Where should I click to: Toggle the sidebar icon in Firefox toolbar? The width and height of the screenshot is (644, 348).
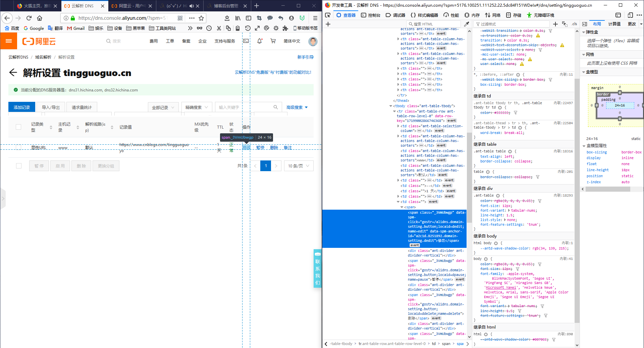pos(249,18)
